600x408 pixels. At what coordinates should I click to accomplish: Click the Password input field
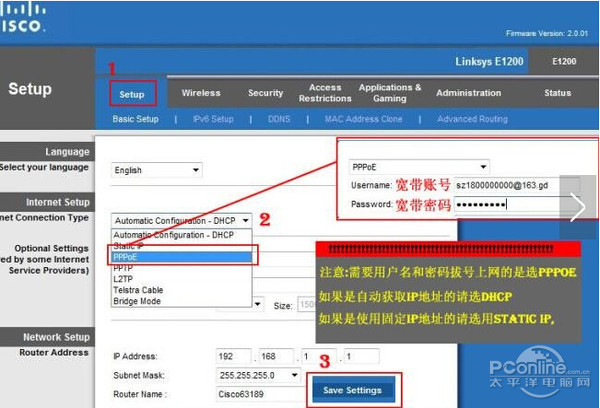coord(517,204)
